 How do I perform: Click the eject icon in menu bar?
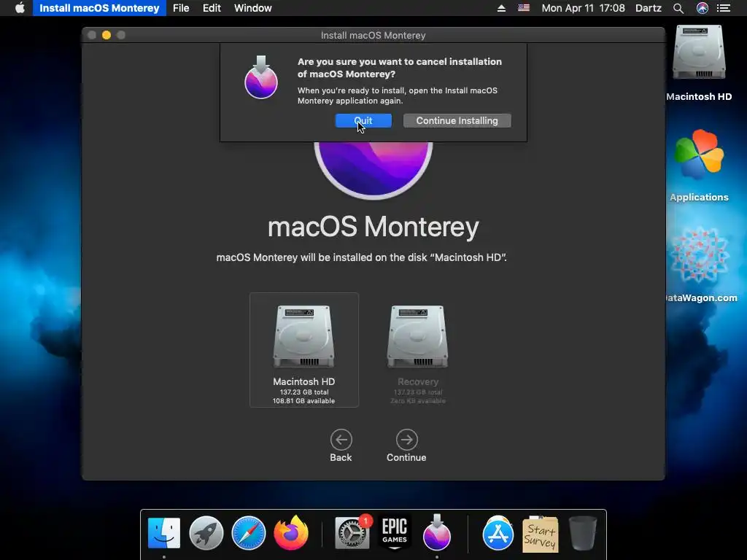(x=501, y=8)
